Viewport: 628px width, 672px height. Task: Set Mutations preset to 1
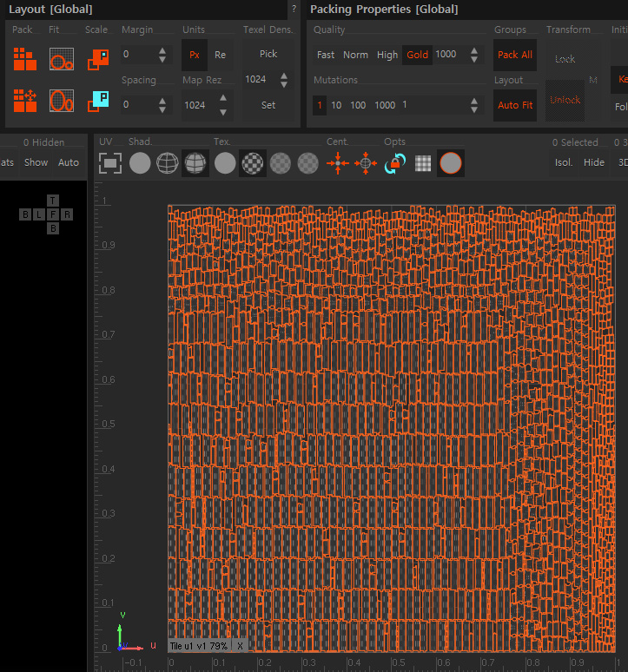[x=320, y=105]
